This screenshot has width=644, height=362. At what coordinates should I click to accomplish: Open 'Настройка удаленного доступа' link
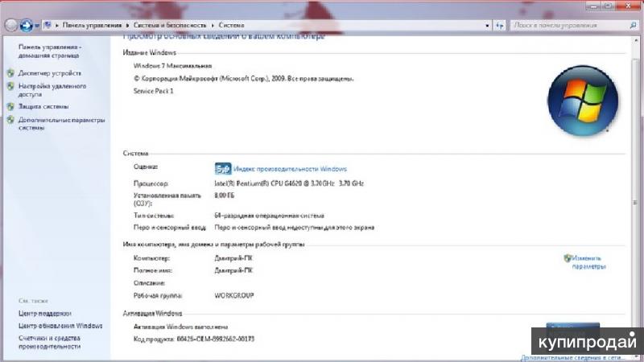point(52,90)
